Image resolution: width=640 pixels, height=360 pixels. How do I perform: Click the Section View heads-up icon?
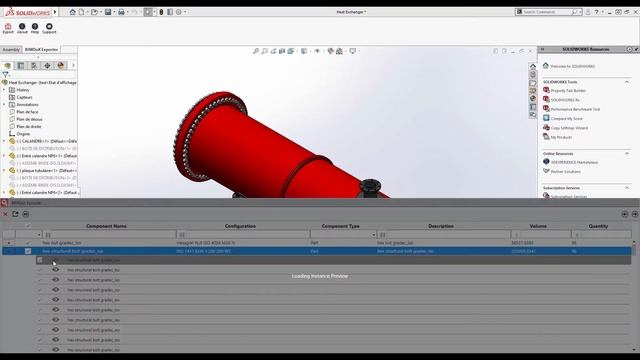(x=282, y=51)
